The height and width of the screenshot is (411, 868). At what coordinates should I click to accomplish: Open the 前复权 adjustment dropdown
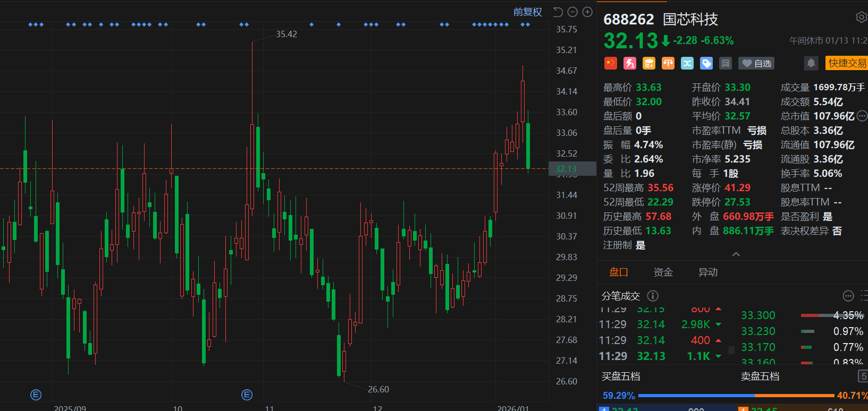pos(527,12)
